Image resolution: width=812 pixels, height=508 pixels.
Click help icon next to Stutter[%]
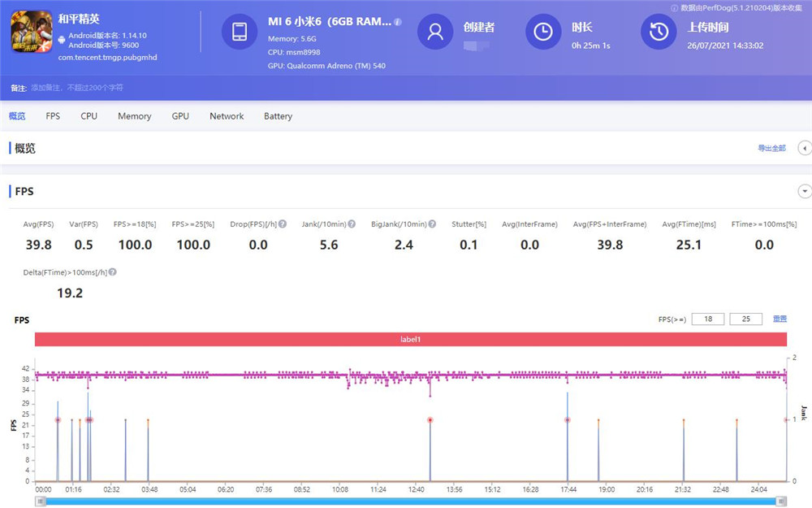coord(492,224)
